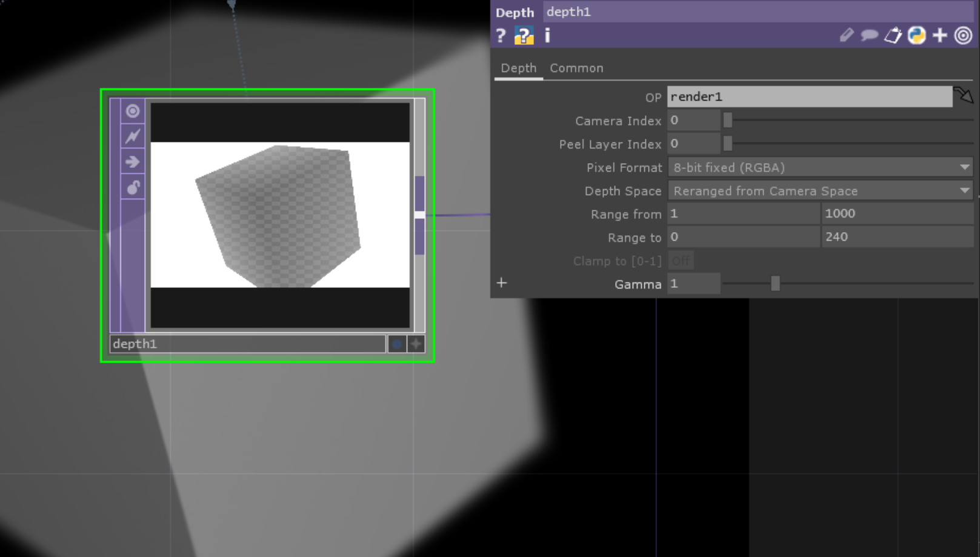Adjust the Gamma slider handle
Viewport: 980px width, 557px height.
pyautogui.click(x=775, y=283)
